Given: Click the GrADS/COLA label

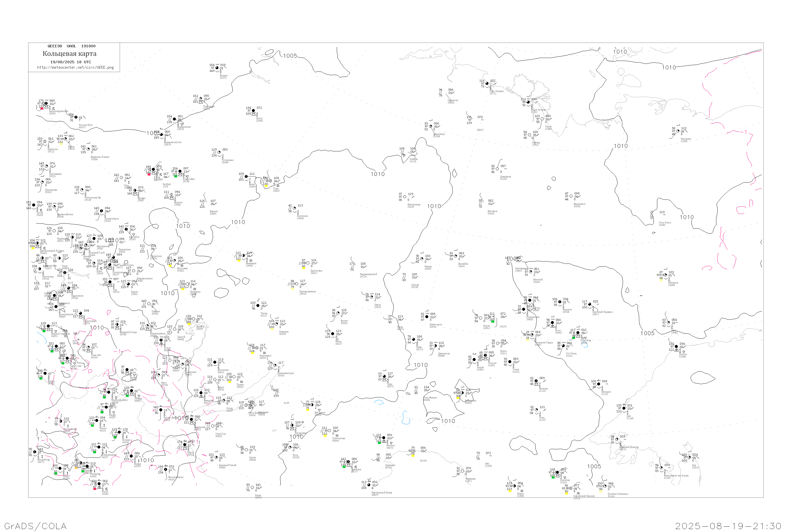Looking at the screenshot, I should pos(35,526).
